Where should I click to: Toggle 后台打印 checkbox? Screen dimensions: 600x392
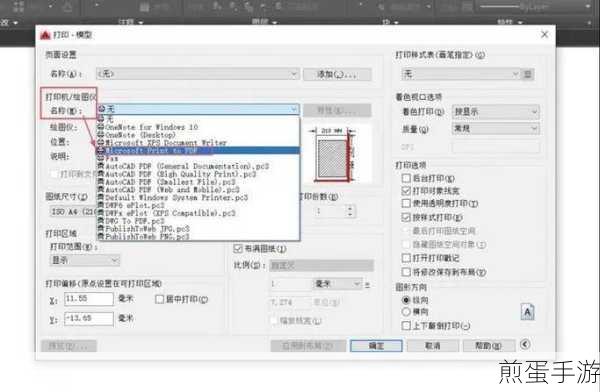pos(406,178)
